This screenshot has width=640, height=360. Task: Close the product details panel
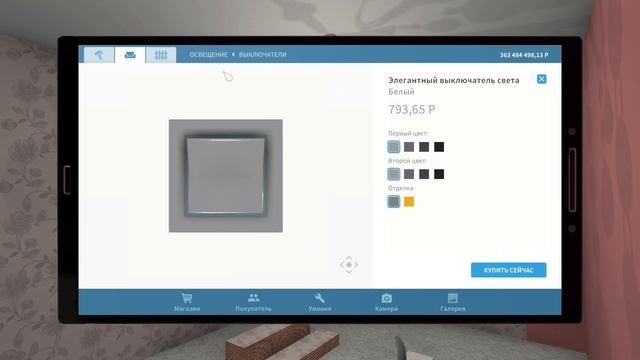coord(541,79)
